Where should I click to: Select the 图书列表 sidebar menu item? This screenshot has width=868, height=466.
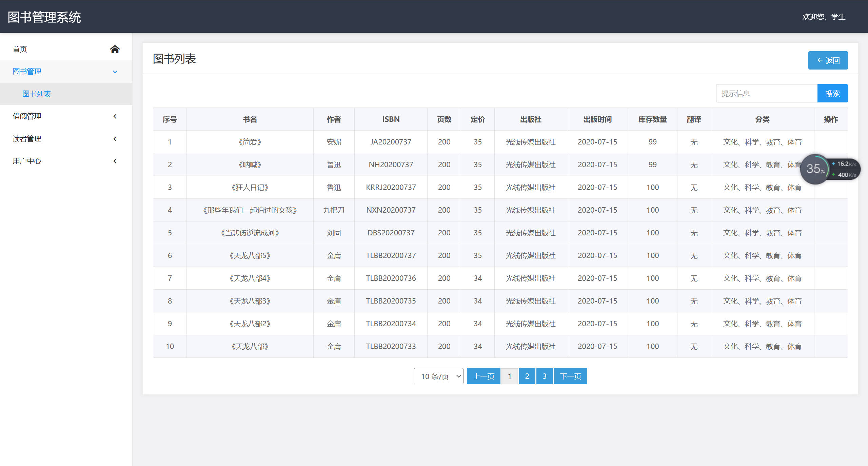36,94
